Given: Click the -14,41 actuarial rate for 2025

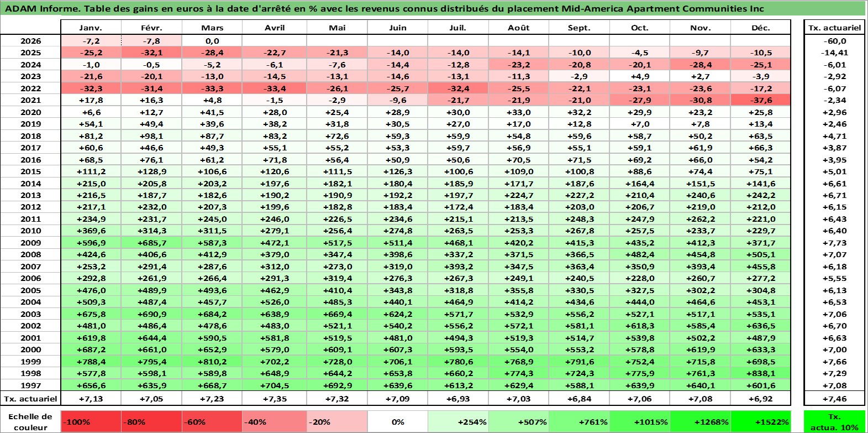Looking at the screenshot, I should coord(835,53).
